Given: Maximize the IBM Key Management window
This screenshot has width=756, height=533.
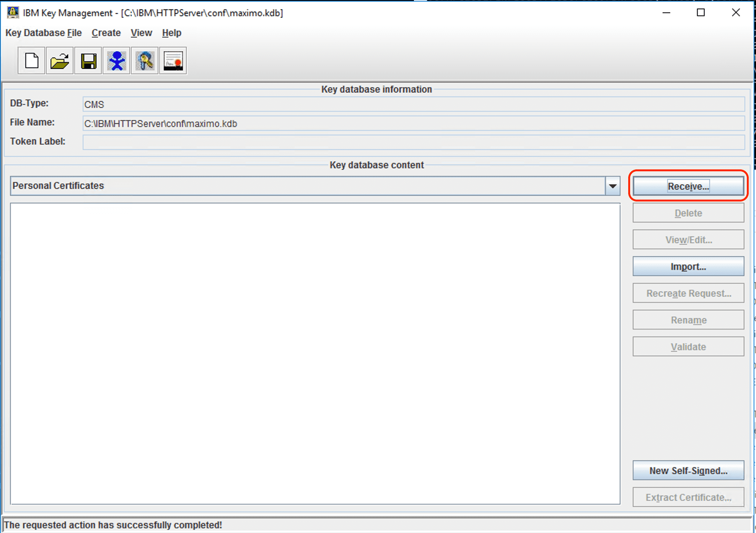Looking at the screenshot, I should point(701,13).
